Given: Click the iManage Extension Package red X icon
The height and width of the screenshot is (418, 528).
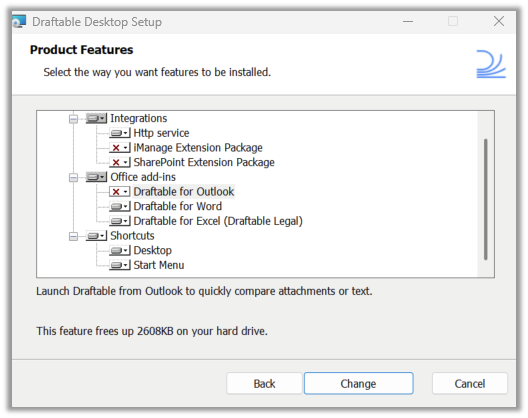Looking at the screenshot, I should click(120, 148).
